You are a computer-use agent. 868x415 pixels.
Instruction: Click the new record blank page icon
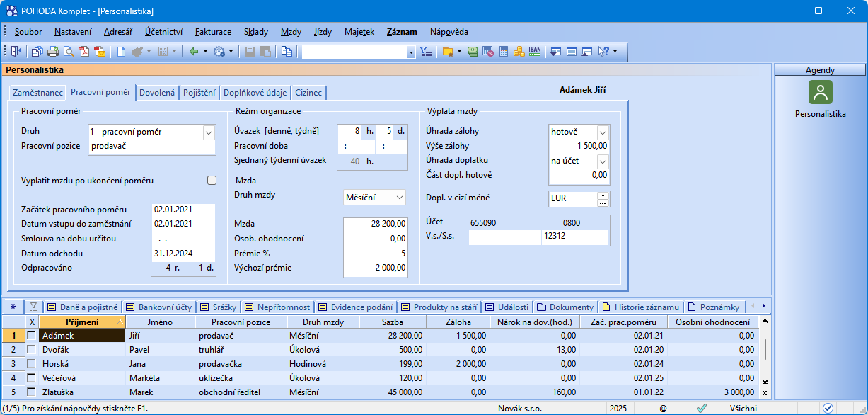[121, 52]
